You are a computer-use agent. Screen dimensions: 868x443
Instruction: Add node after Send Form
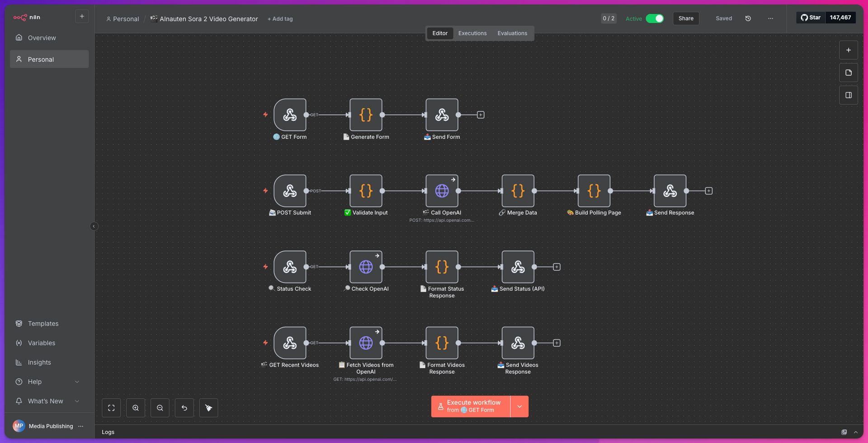481,115
